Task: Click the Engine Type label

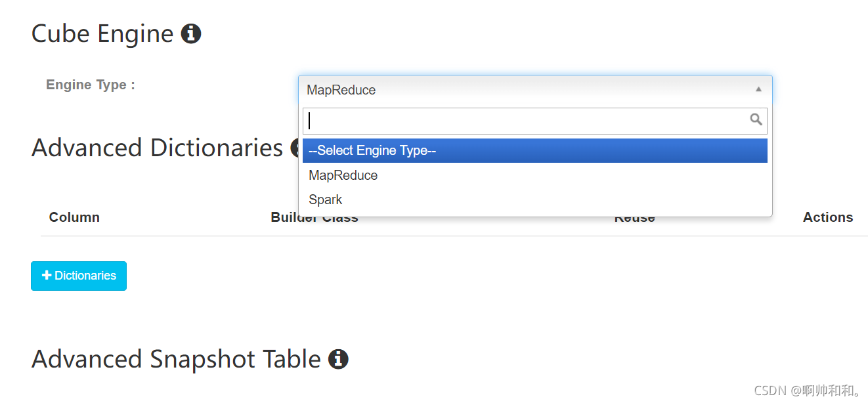Action: pos(91,85)
